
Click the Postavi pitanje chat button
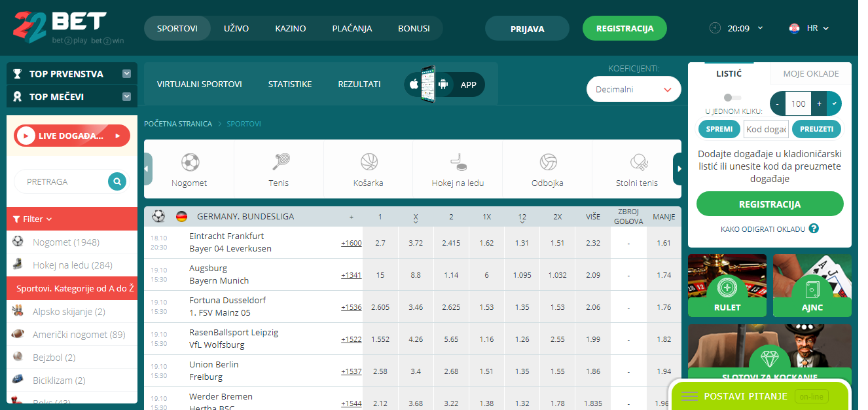pyautogui.click(x=760, y=396)
